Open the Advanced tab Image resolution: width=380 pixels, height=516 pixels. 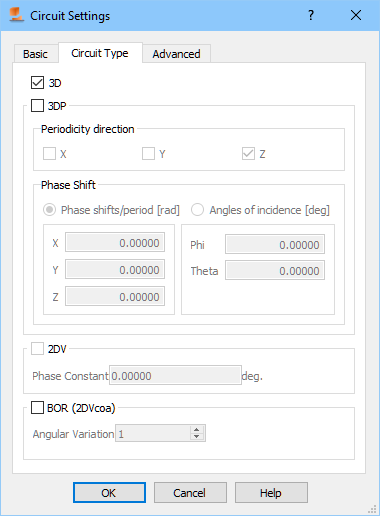pyautogui.click(x=176, y=54)
